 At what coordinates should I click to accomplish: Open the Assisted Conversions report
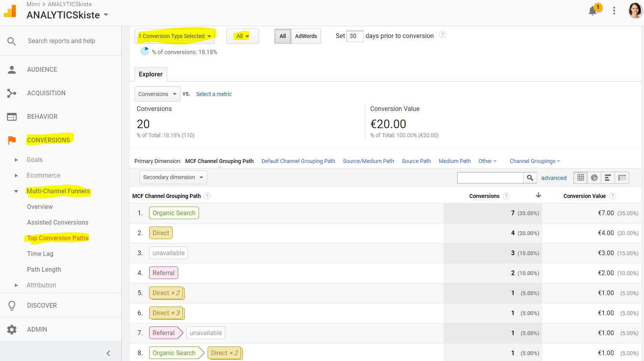point(58,223)
